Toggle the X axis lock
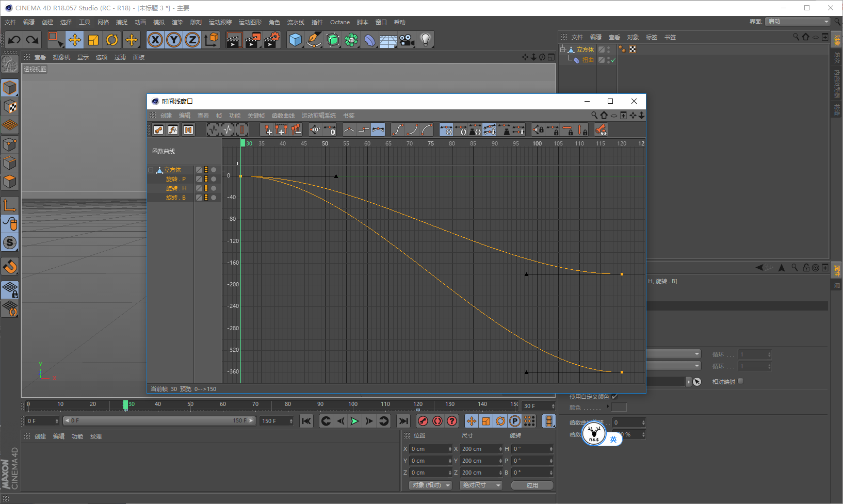The width and height of the screenshot is (843, 504). click(155, 40)
